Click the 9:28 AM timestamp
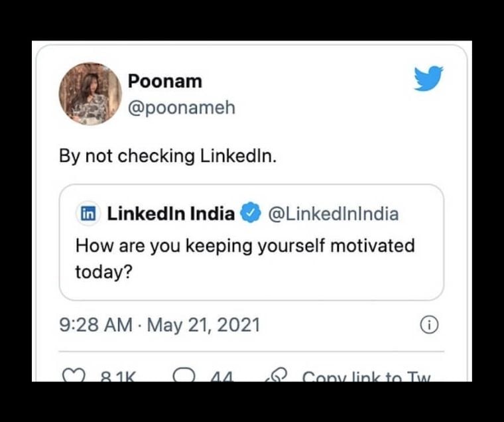504x422 pixels. pos(95,324)
